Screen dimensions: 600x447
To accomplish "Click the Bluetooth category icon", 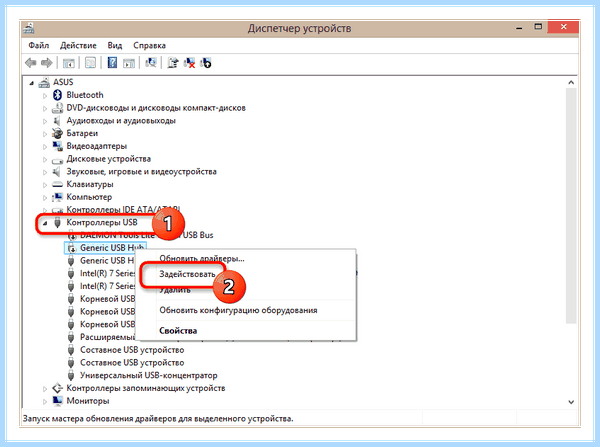I will [57, 95].
